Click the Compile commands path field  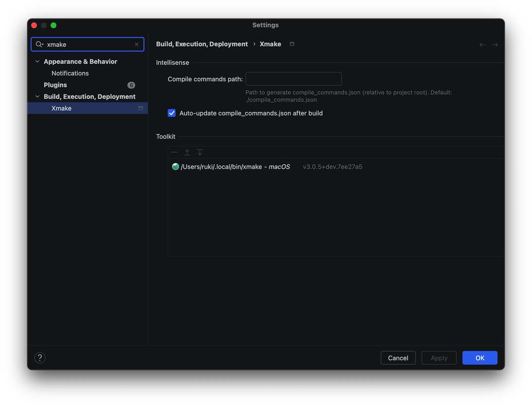293,79
